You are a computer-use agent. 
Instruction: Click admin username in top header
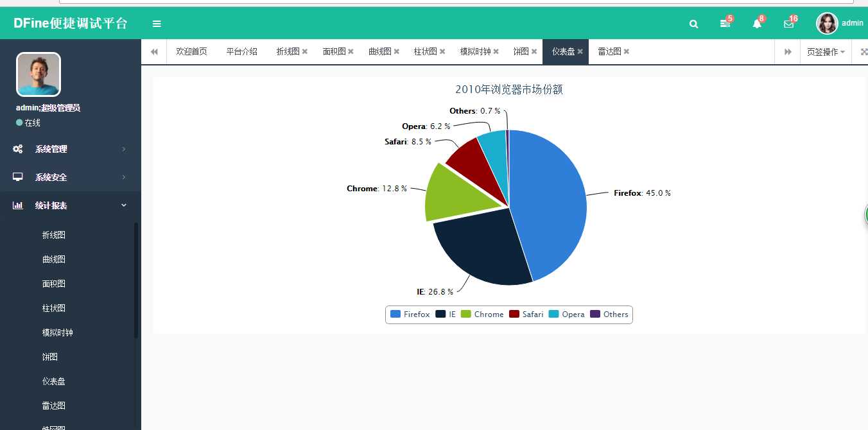click(853, 23)
